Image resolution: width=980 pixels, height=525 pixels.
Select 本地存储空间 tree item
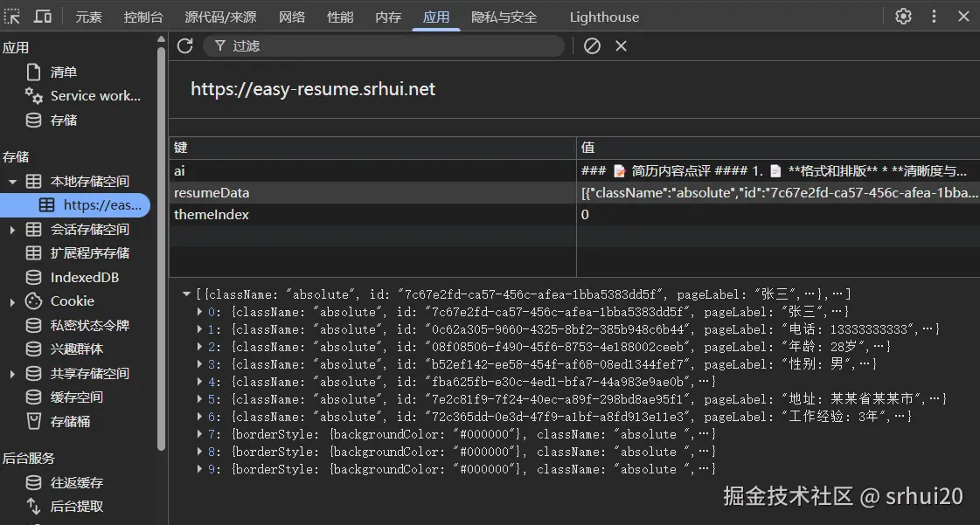pos(89,181)
